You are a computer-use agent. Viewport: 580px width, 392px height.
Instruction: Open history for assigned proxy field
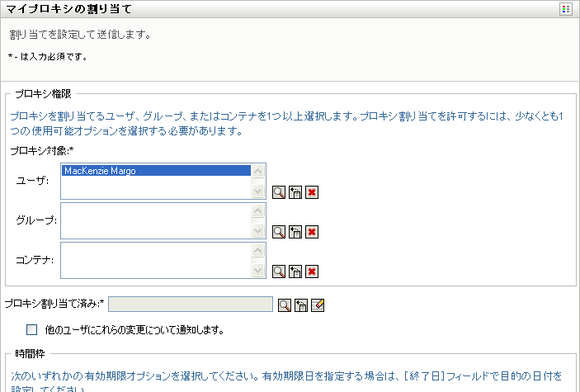click(x=301, y=305)
